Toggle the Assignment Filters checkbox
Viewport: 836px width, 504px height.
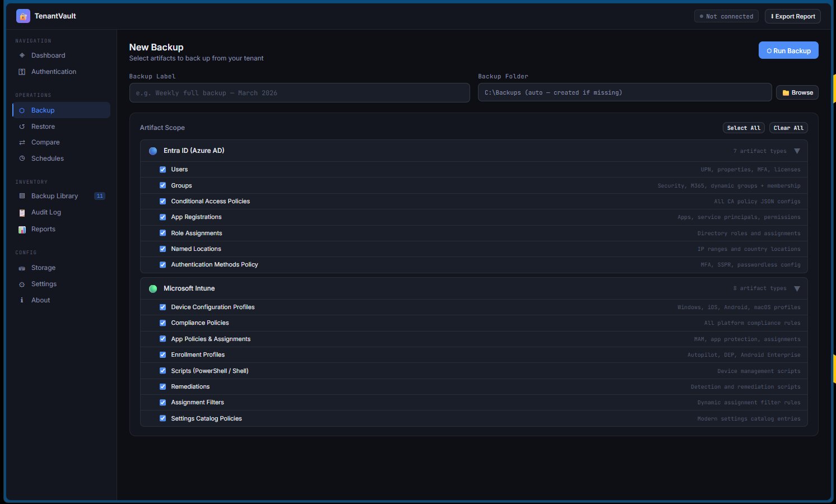[x=162, y=402]
